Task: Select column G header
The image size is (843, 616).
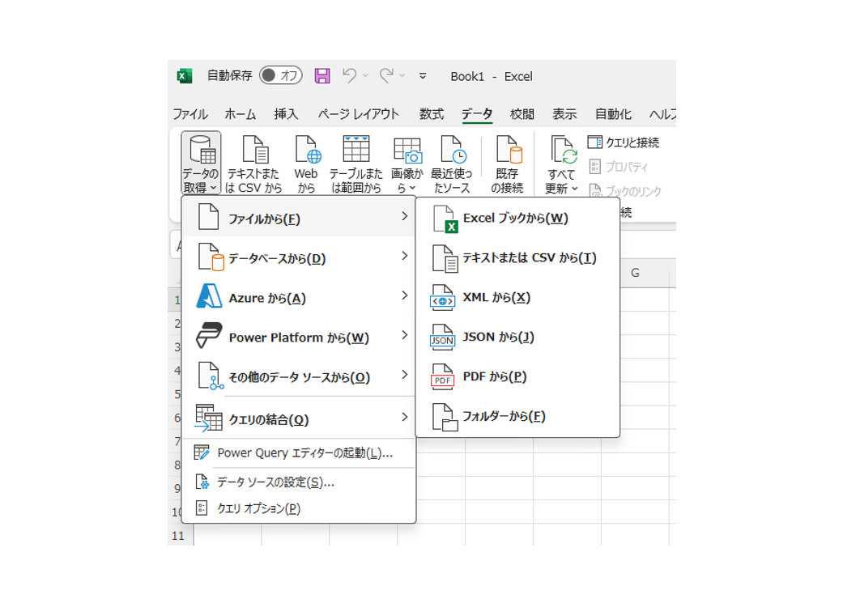Action: tap(635, 273)
